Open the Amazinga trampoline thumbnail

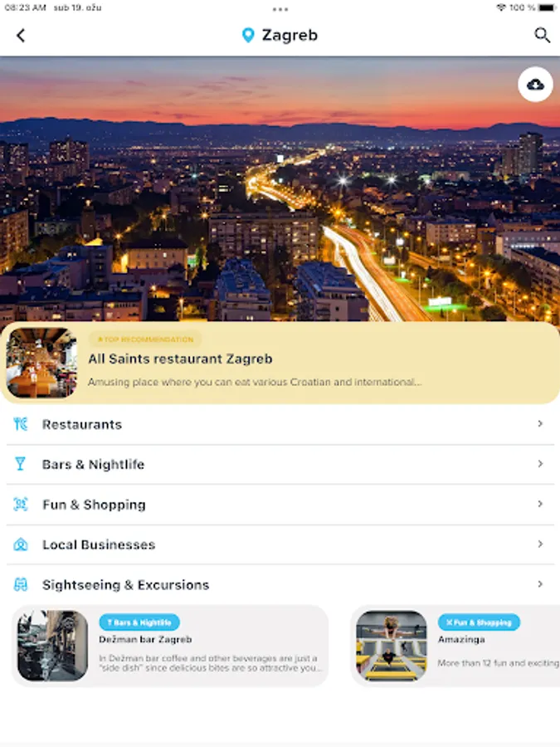[392, 646]
